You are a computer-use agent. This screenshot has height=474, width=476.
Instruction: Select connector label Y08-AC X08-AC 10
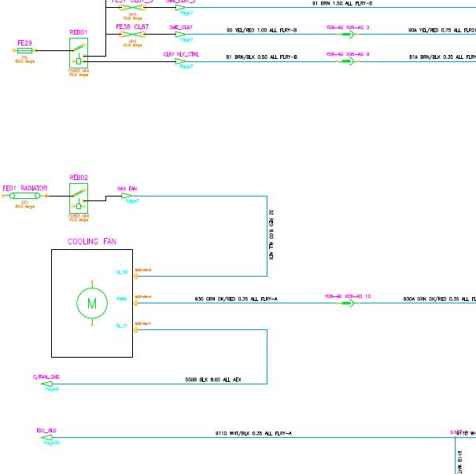(348, 296)
